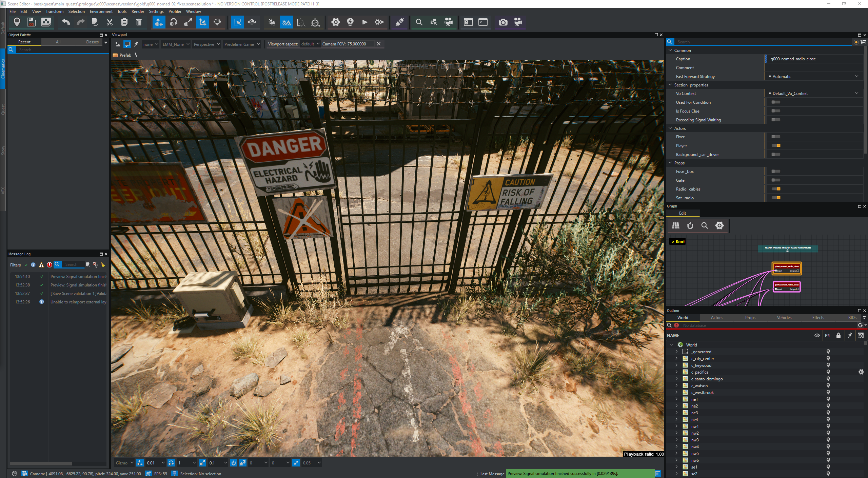868x478 pixels.
Task: Open the Predefine: Game dropdown
Action: 242,44
